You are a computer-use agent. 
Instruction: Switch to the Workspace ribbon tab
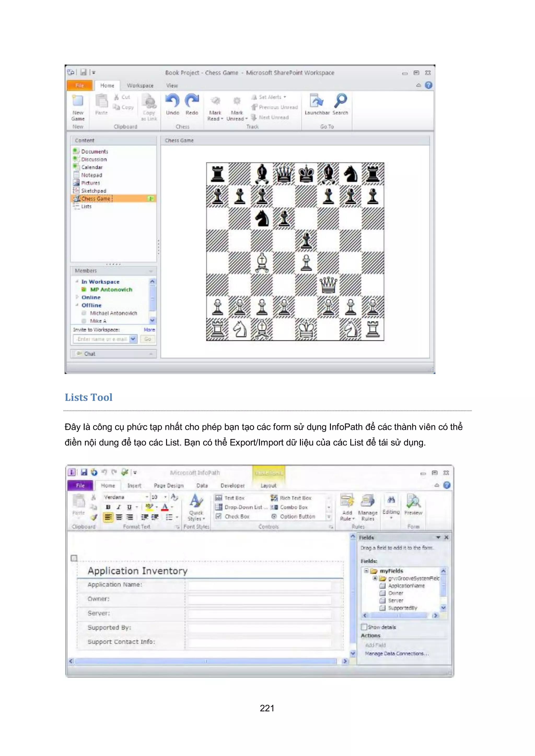click(x=140, y=86)
